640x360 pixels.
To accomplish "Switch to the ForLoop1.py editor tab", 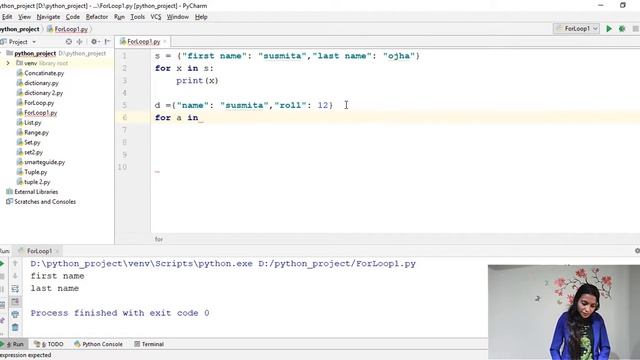I will pyautogui.click(x=143, y=42).
